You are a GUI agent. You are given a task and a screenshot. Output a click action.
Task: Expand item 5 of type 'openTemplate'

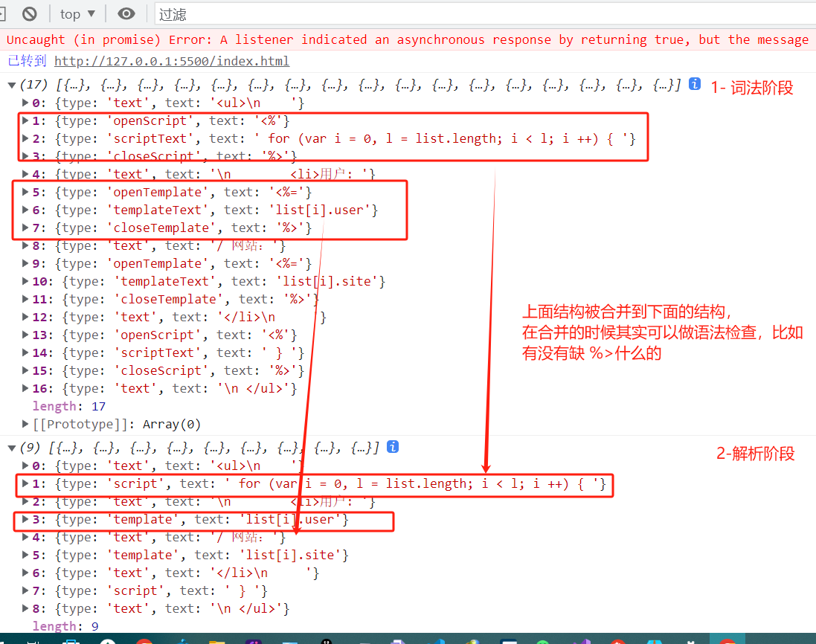[x=25, y=192]
